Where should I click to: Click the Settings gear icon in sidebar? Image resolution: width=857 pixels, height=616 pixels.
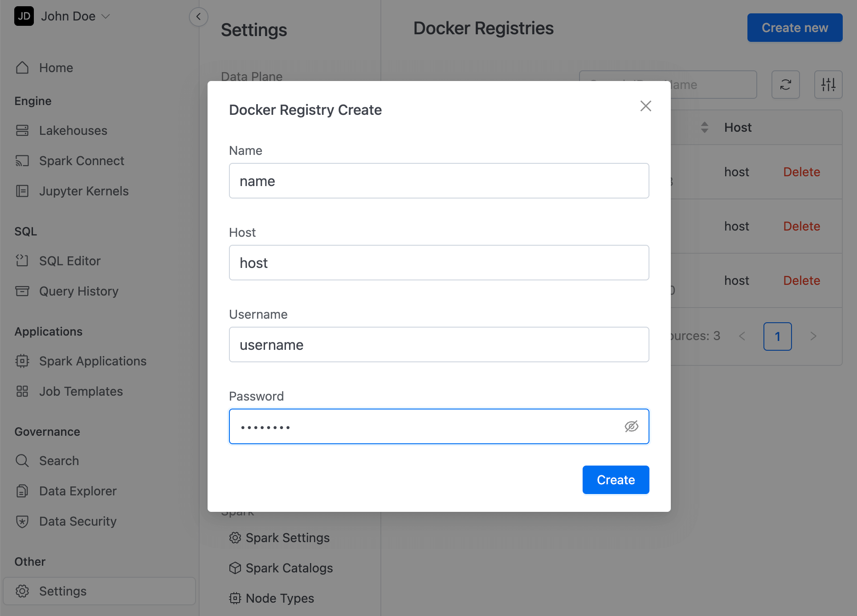pyautogui.click(x=22, y=591)
